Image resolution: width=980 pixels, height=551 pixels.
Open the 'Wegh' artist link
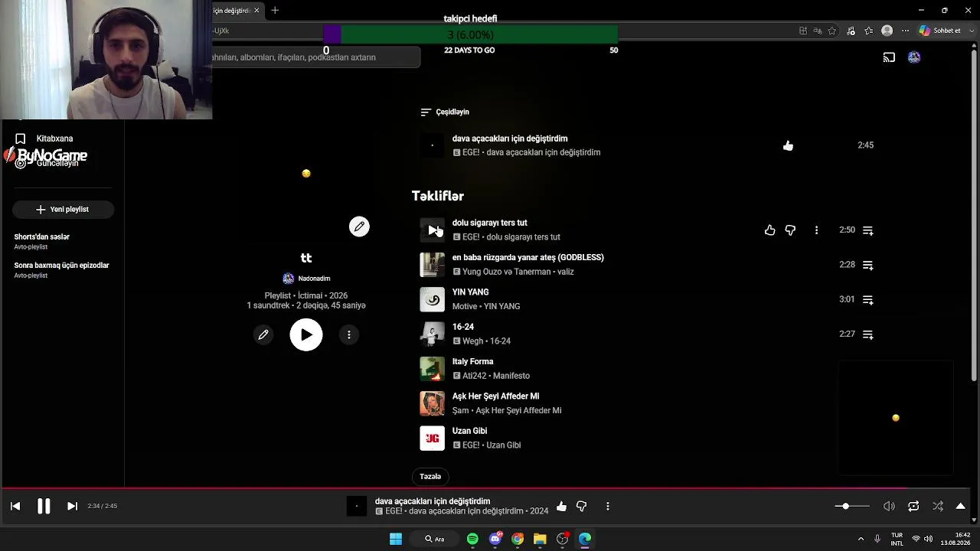[x=472, y=341]
